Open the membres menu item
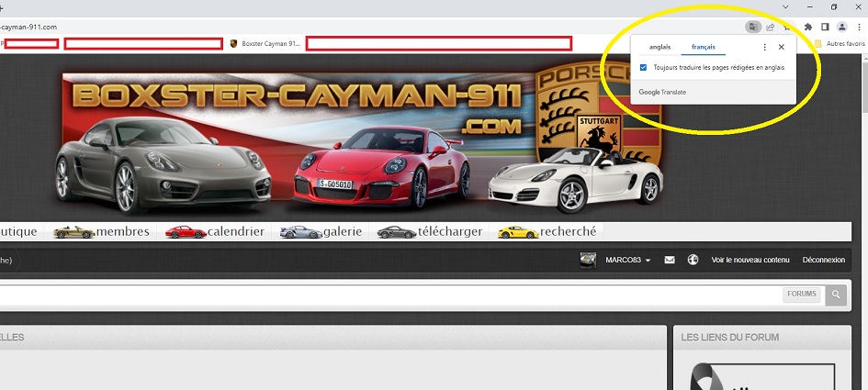The image size is (868, 390). (101, 232)
